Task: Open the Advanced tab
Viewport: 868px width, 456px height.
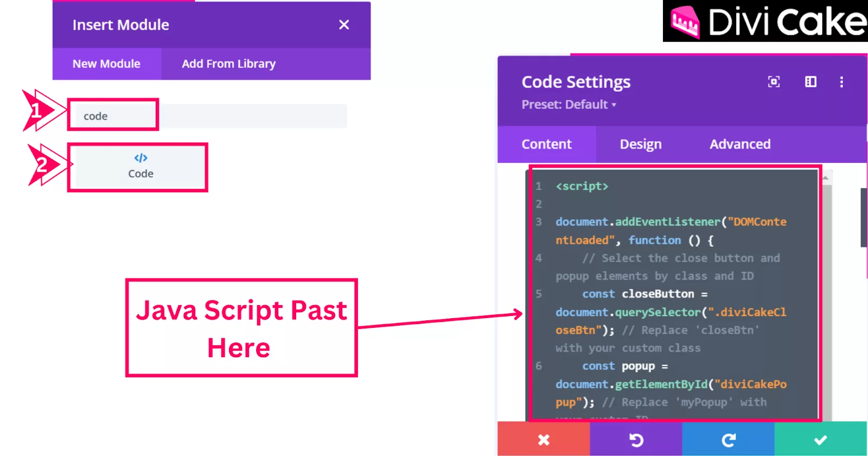Action: pyautogui.click(x=740, y=144)
